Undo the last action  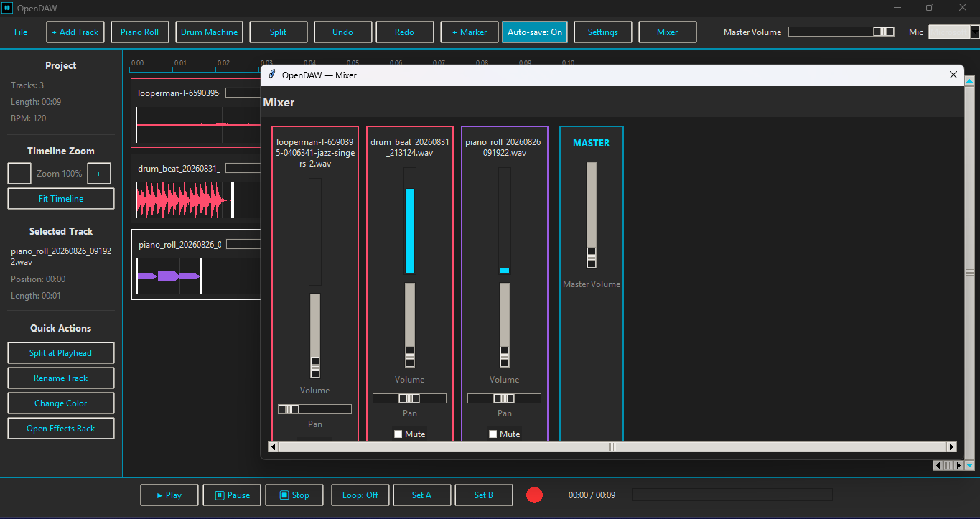[x=342, y=32]
